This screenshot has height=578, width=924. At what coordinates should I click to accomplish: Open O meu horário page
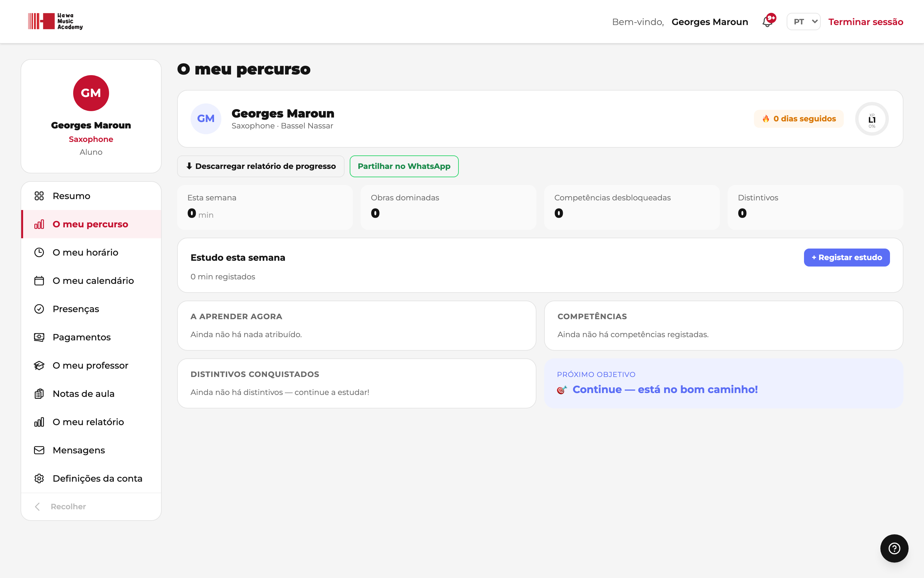tap(91, 253)
